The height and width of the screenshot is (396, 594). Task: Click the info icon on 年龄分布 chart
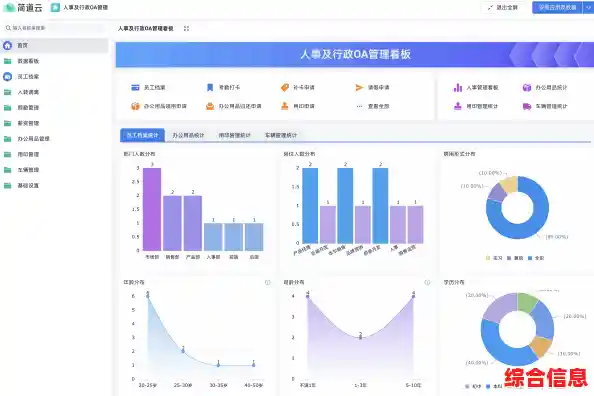tap(267, 282)
